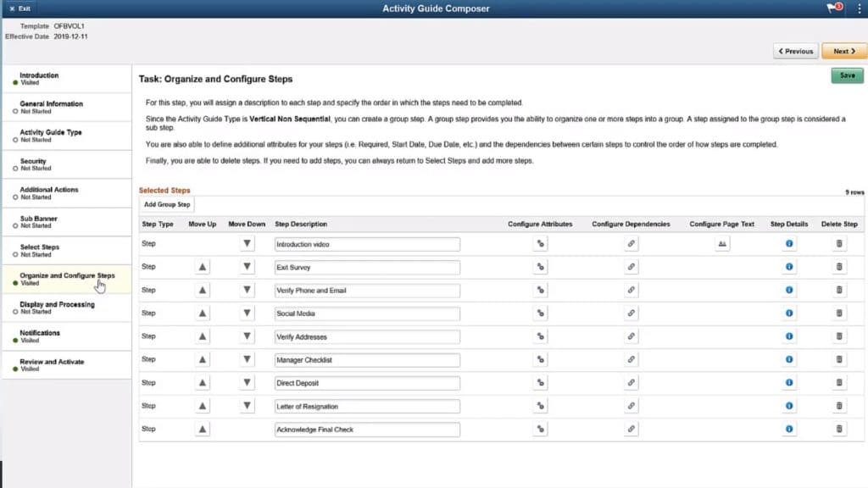Viewport: 868px width, 488px height.
Task: Open the three-dot actions menu
Action: 860,8
